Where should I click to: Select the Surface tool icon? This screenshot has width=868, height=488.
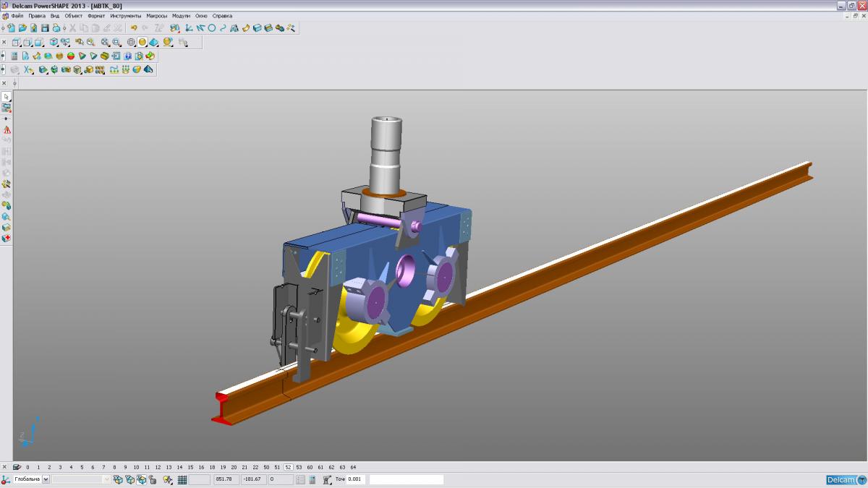[x=246, y=27]
